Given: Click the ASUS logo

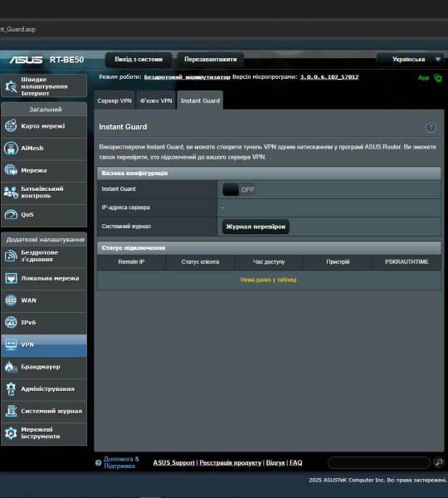Looking at the screenshot, I should pos(26,60).
